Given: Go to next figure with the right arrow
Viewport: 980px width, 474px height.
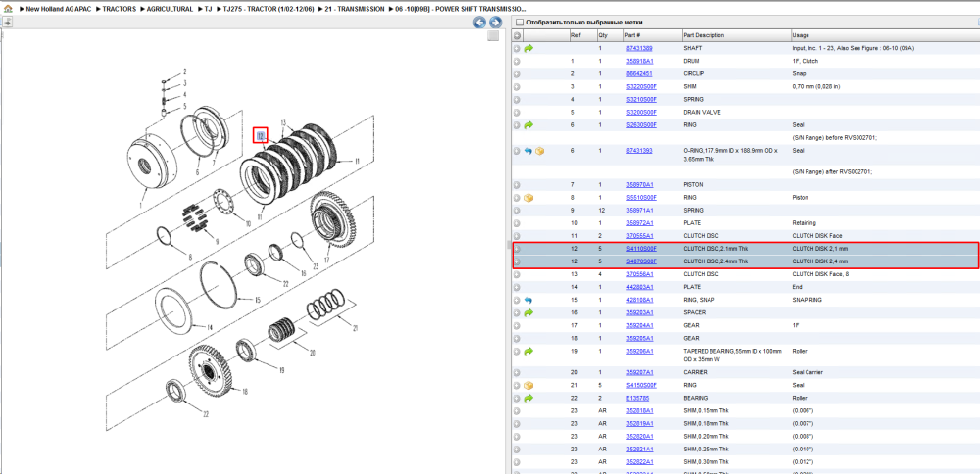Looking at the screenshot, I should (x=495, y=23).
